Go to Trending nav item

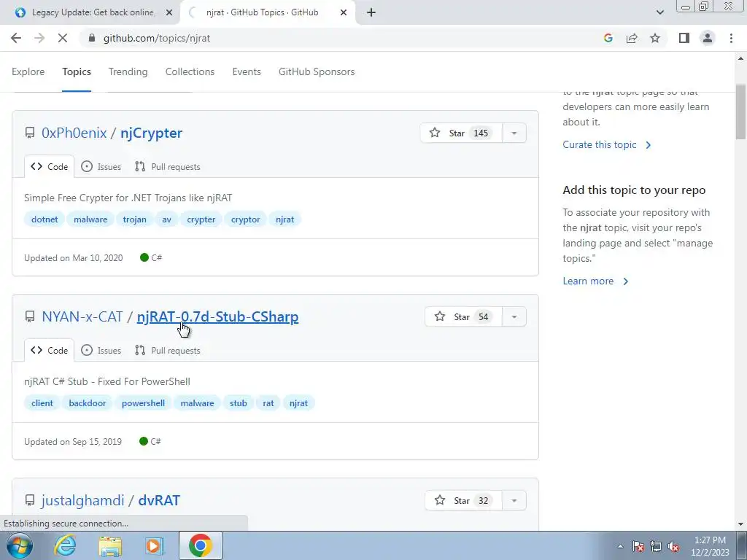[128, 72]
